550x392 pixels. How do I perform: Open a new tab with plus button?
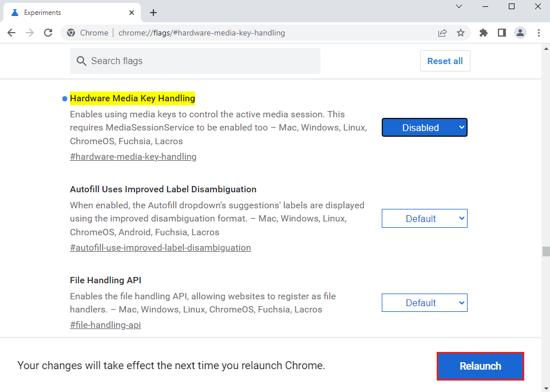coord(153,13)
